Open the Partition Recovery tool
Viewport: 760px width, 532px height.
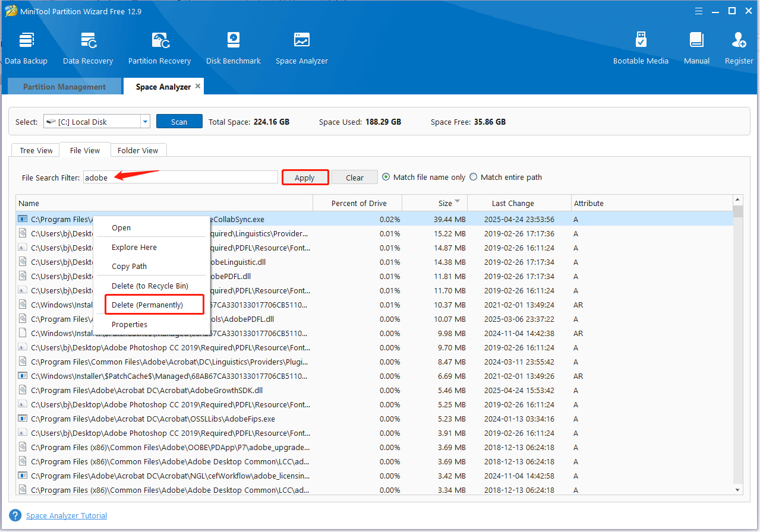[x=159, y=48]
